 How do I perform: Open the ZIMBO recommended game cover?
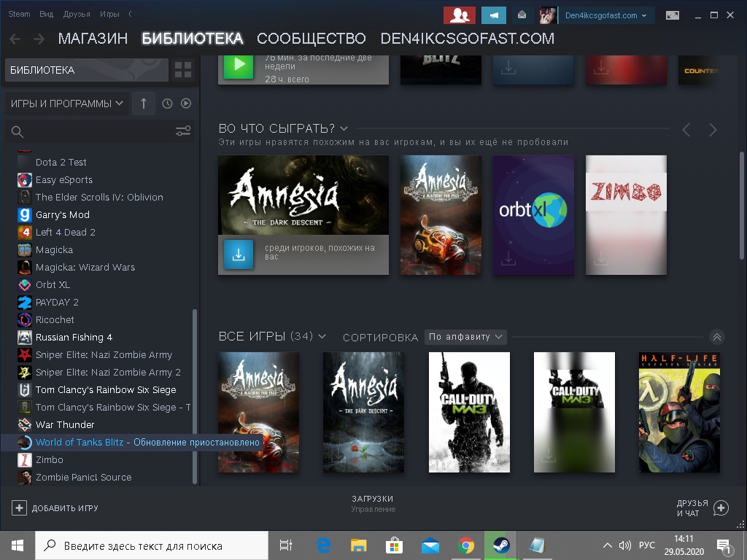[x=626, y=215]
